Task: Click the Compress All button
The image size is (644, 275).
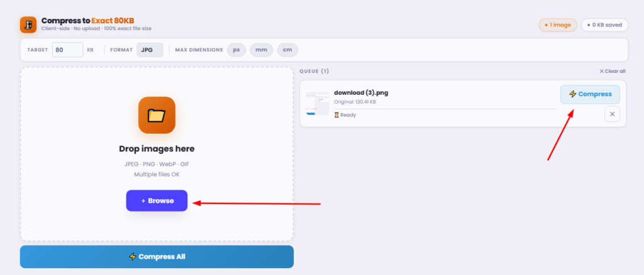Action: pyautogui.click(x=157, y=257)
